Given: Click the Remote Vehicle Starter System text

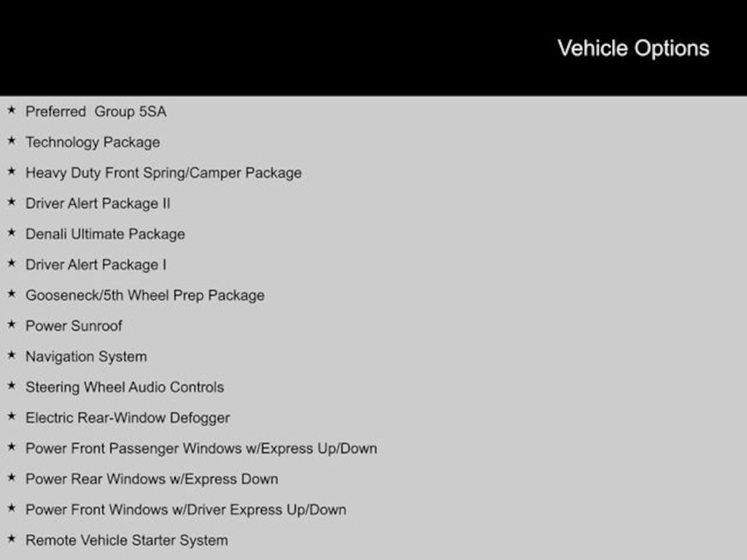Looking at the screenshot, I should click(x=127, y=540).
